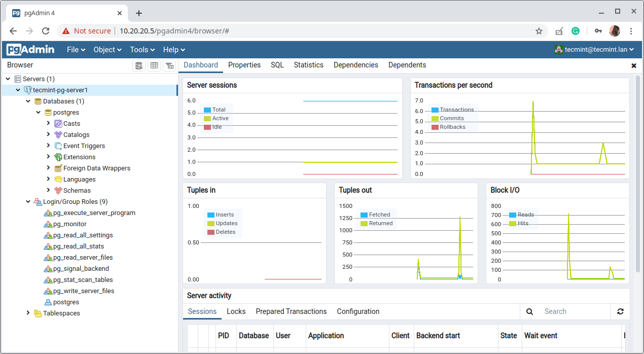Toggle the Idle series in Server sessions legend

click(x=217, y=127)
